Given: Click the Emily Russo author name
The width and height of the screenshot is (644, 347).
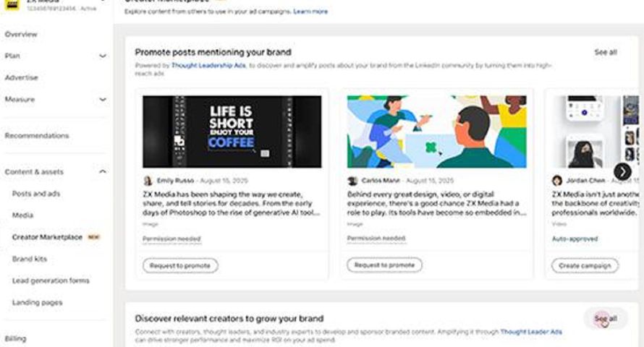Looking at the screenshot, I should [175, 181].
